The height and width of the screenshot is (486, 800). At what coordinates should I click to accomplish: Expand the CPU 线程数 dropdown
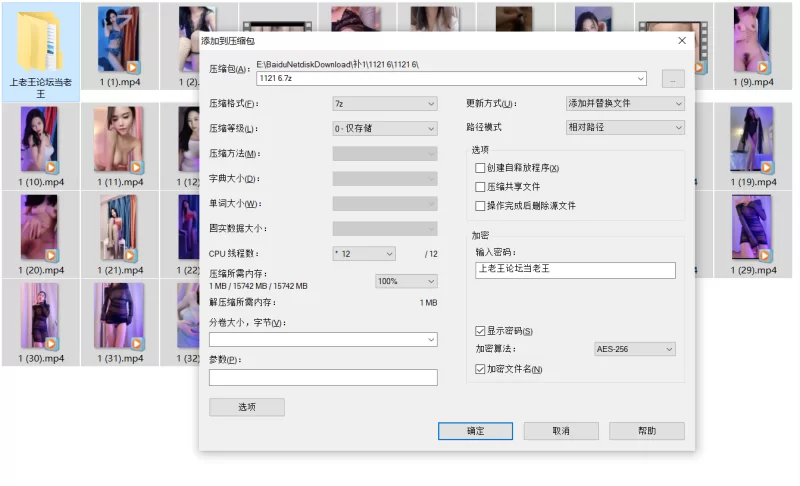364,253
